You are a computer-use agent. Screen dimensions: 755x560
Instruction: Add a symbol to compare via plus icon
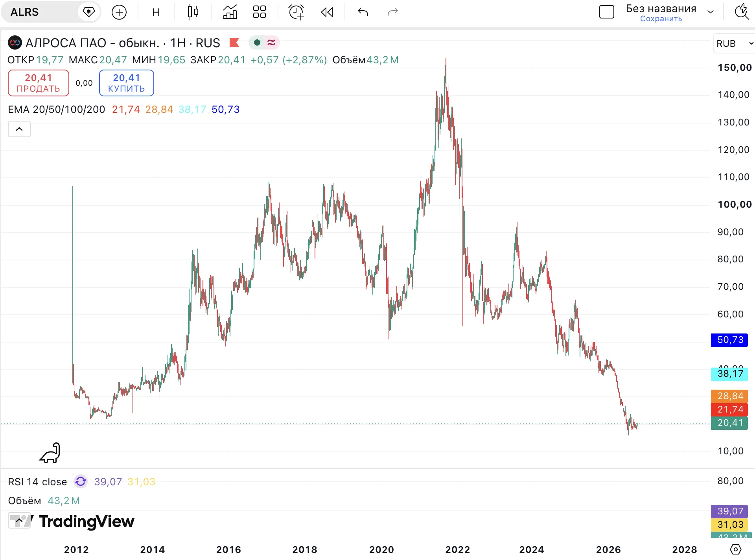point(119,12)
